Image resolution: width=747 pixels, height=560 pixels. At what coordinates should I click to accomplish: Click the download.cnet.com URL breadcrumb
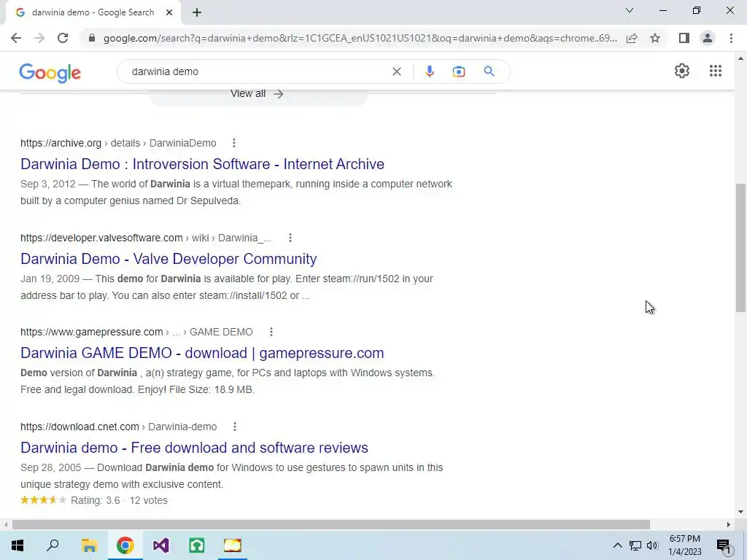(119, 427)
